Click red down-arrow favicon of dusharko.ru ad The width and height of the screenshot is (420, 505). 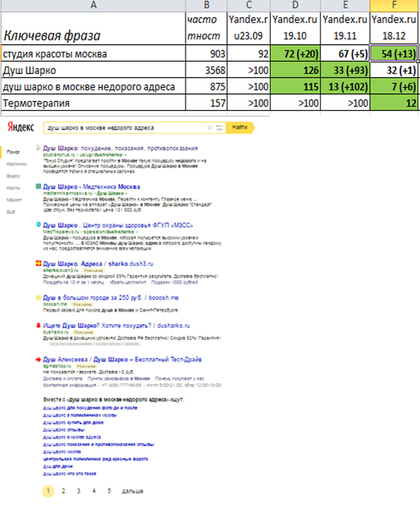tap(38, 325)
